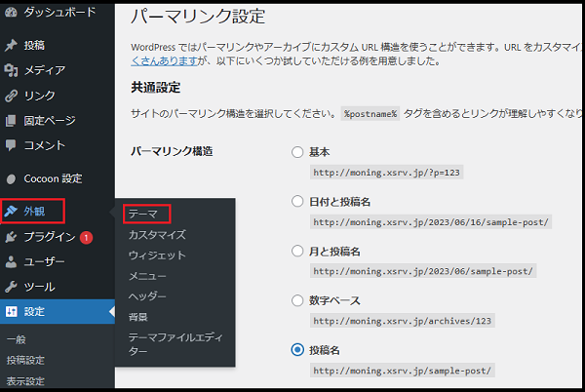Choose テーマファイルエディター in the flyout
This screenshot has width=585, height=392.
coord(175,344)
